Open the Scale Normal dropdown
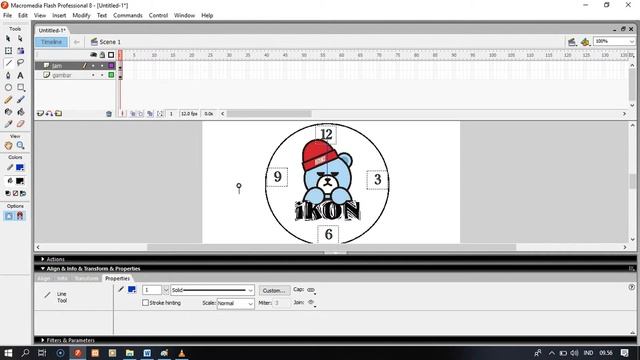Image resolution: width=640 pixels, height=360 pixels. pos(250,303)
